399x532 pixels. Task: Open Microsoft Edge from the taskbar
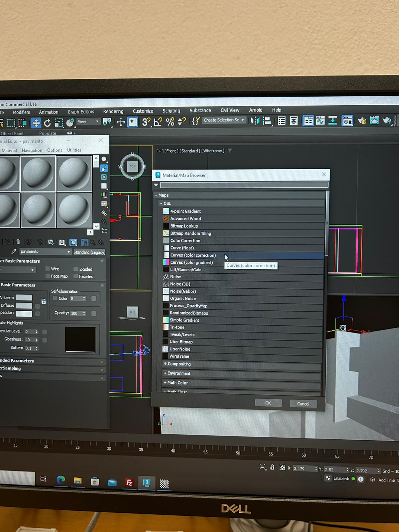point(61,480)
